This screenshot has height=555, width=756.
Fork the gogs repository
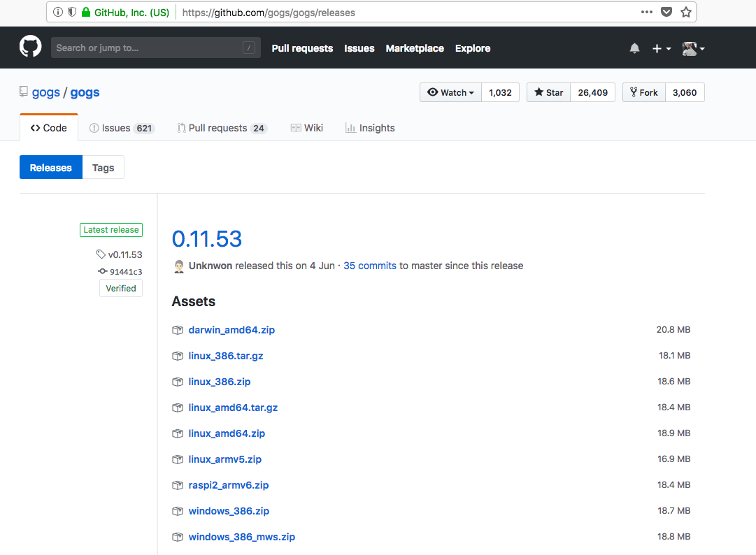coord(643,92)
